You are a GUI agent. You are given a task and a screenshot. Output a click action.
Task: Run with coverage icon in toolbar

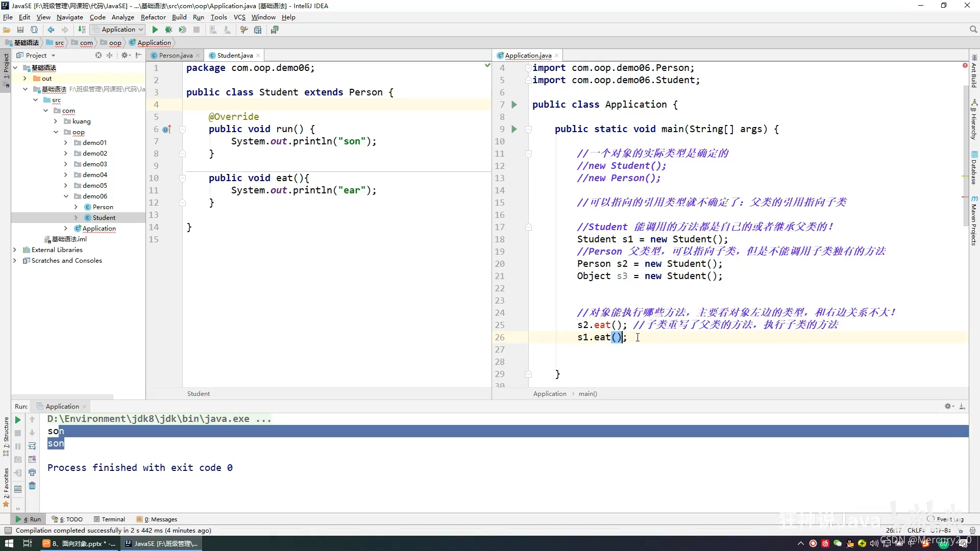pos(182,30)
